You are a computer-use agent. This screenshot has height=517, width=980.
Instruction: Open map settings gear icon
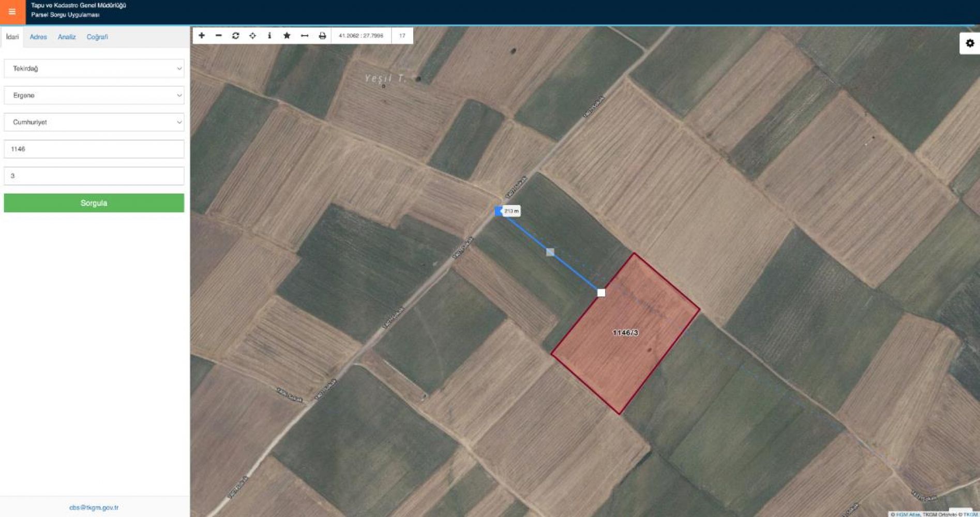coord(970,43)
